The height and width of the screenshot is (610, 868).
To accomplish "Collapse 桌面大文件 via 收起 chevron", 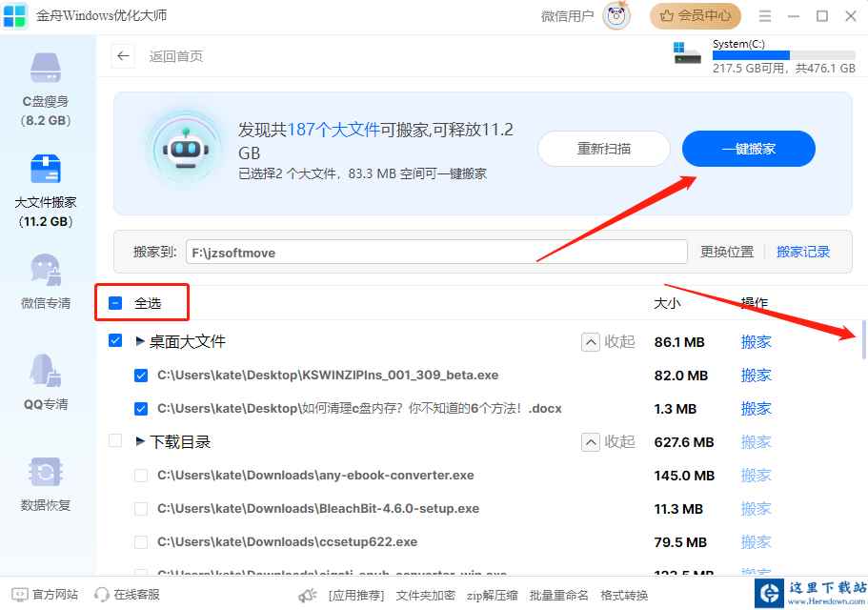I will coord(591,342).
